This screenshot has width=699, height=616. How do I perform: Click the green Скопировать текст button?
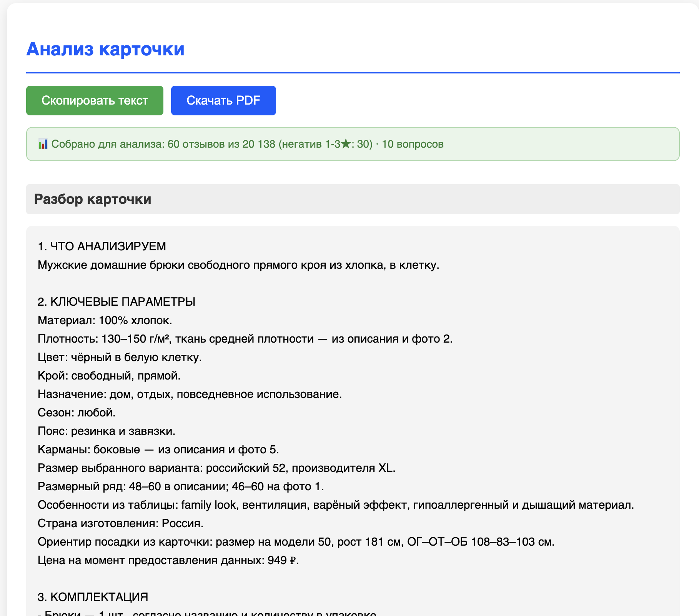click(95, 100)
